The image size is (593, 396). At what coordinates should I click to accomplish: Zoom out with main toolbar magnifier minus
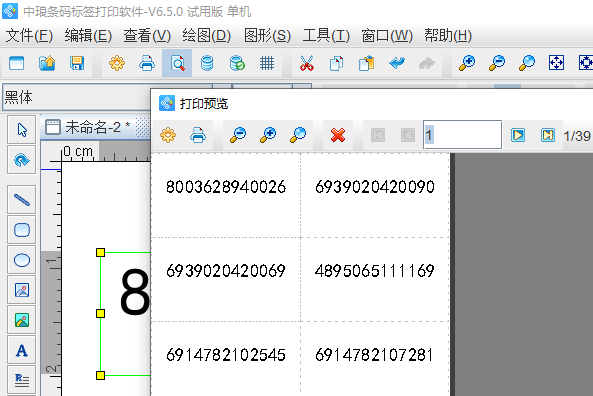click(497, 63)
